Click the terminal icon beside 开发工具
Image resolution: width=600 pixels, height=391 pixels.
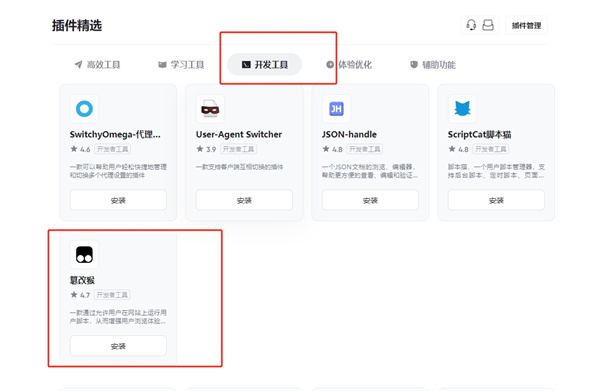[x=246, y=65]
